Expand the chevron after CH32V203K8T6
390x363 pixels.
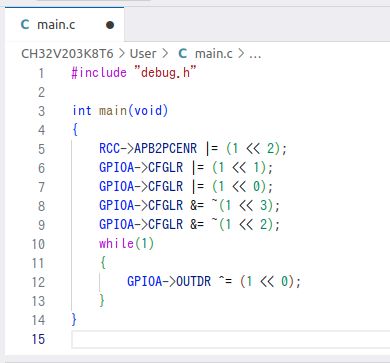pyautogui.click(x=121, y=54)
